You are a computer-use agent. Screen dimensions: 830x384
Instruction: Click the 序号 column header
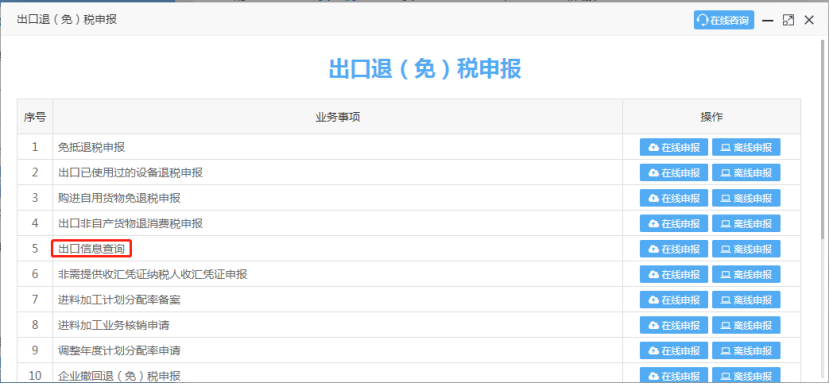point(35,117)
